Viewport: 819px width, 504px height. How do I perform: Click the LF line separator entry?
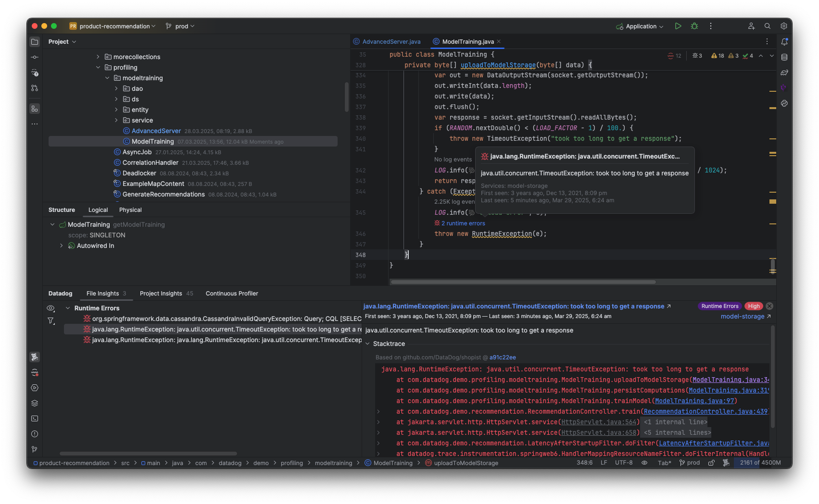click(604, 463)
